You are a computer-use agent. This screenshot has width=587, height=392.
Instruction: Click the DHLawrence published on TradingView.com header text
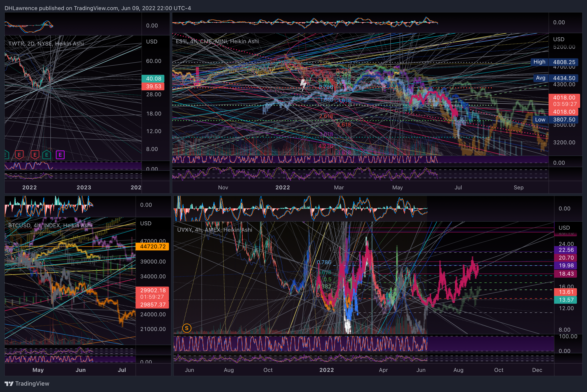tap(98, 8)
